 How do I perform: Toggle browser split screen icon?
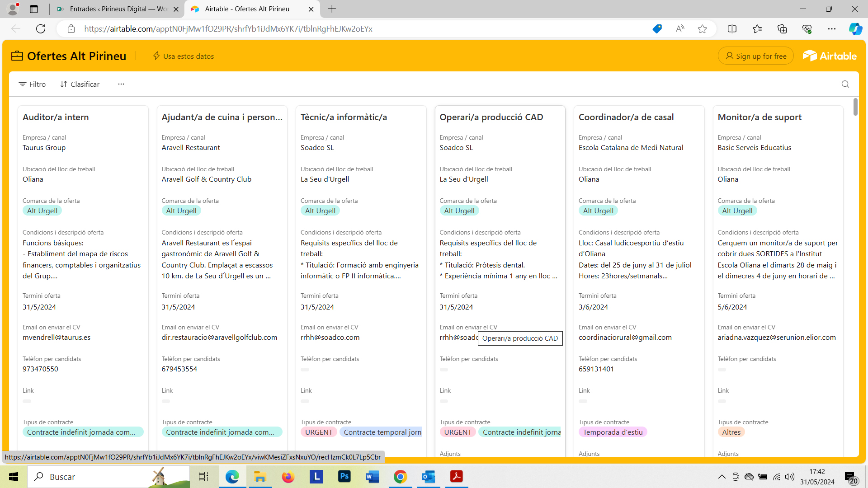tap(732, 29)
